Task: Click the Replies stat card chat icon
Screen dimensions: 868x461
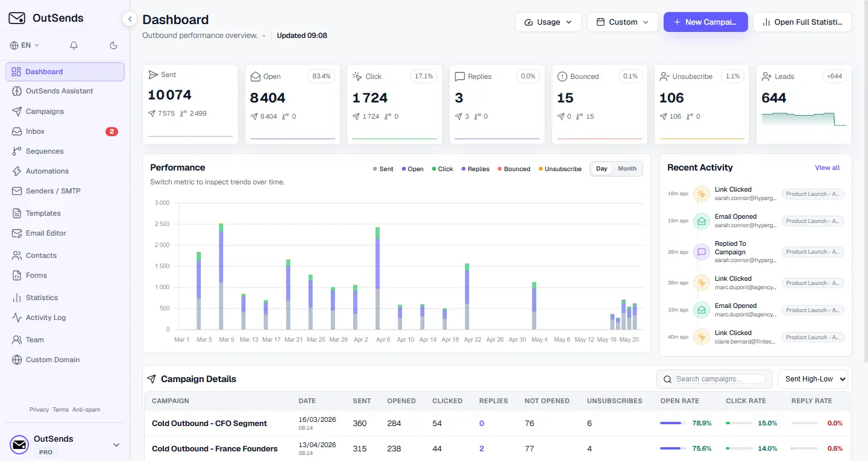Action: [x=460, y=77]
